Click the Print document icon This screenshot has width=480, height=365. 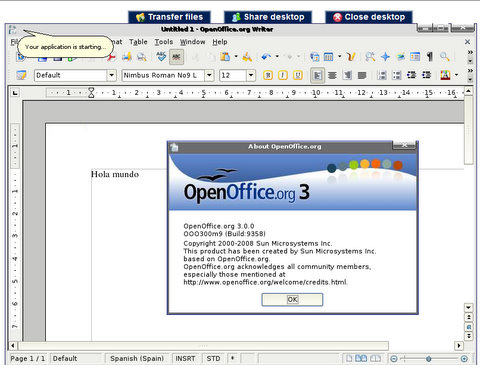pos(126,57)
